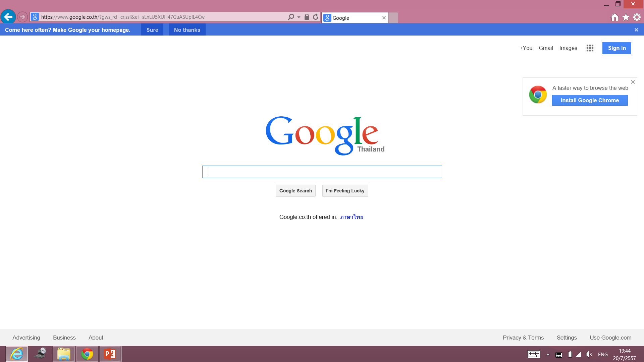The image size is (644, 362).
Task: Click the browser Back arrow button
Action: coord(8,17)
